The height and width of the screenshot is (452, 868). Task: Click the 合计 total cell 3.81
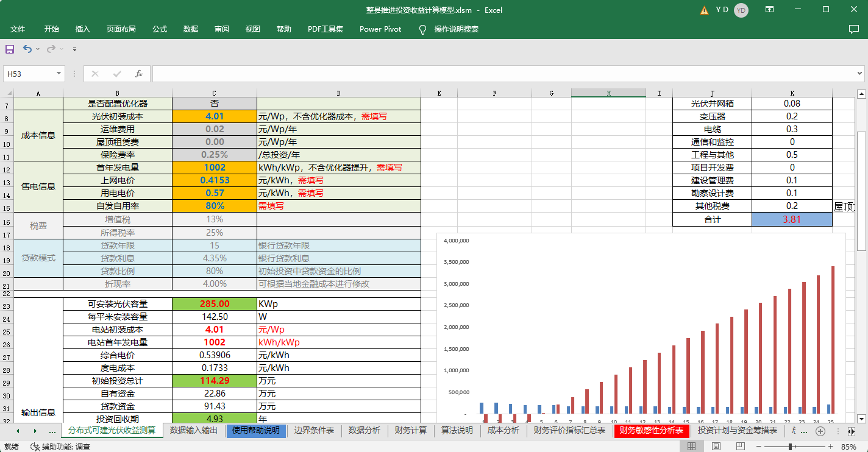[792, 219]
